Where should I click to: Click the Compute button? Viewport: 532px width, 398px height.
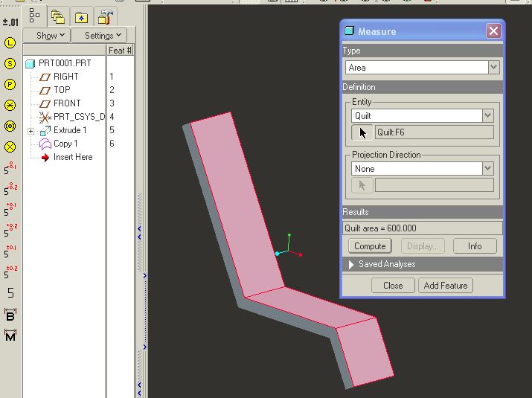click(370, 246)
